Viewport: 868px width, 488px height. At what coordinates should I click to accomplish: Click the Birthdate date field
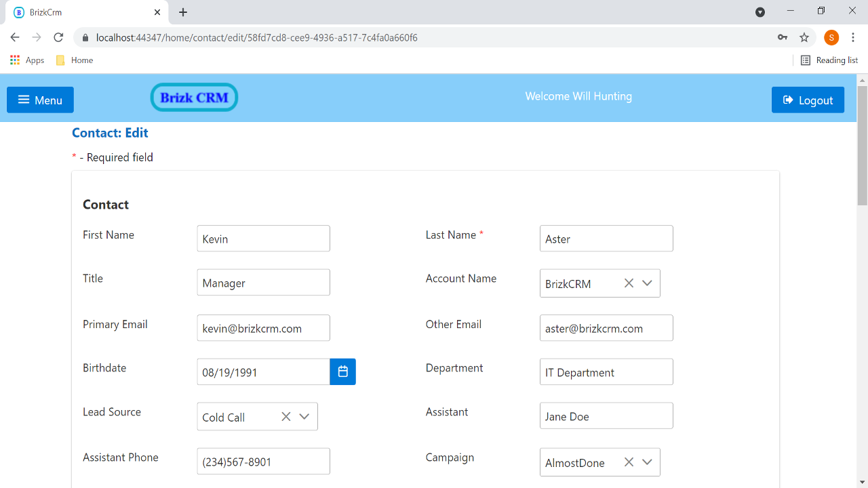(264, 372)
